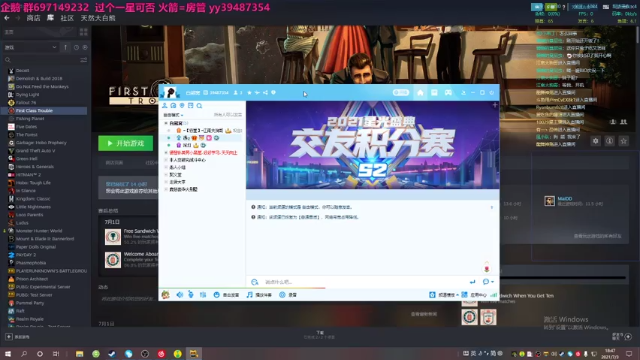
Task: Click the equalizer mixer icon in YY bottom bar
Action: [x=203, y=295]
